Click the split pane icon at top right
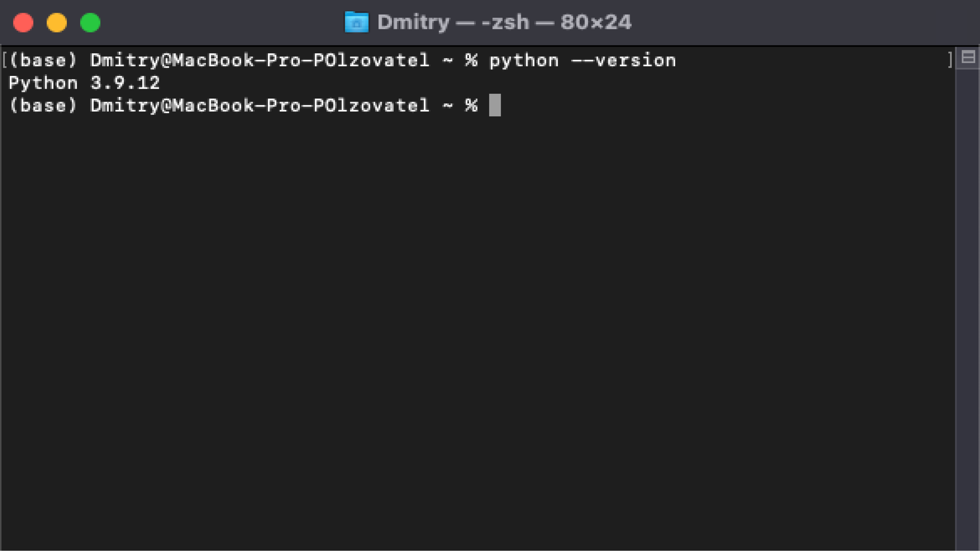 [x=968, y=58]
